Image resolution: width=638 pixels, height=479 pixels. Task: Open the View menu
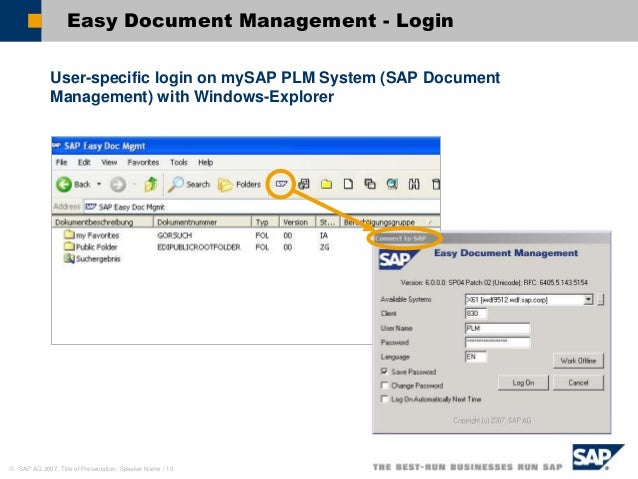point(109,162)
